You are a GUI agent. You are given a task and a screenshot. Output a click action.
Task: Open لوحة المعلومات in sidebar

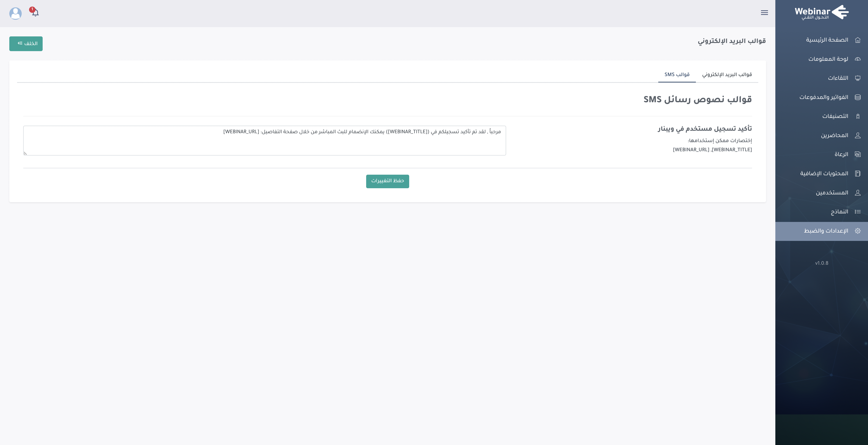[x=821, y=59]
